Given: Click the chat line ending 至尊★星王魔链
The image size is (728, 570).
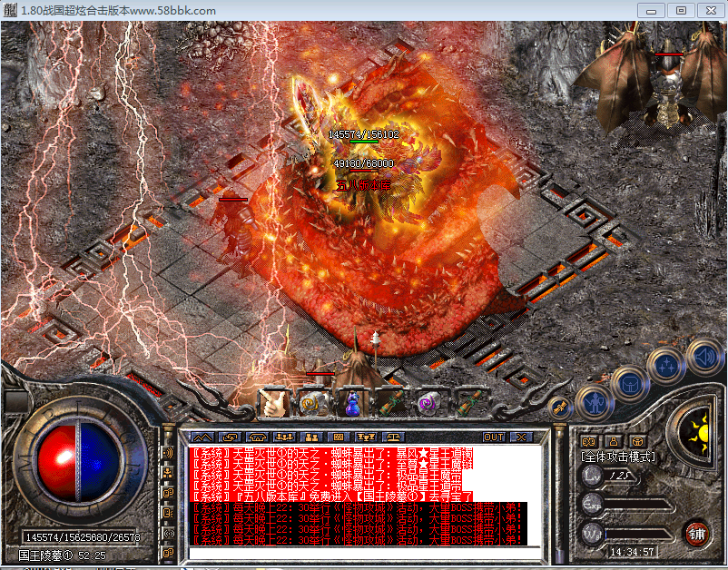Looking at the screenshot, I should pos(330,464).
